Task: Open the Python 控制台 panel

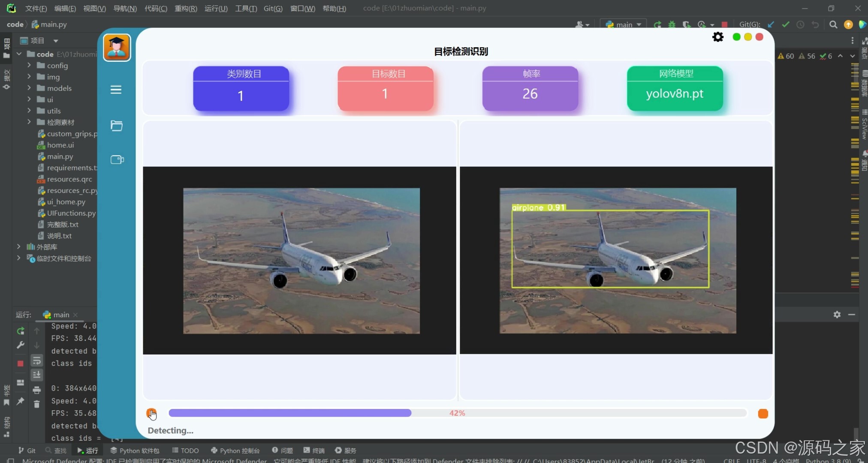Action: pyautogui.click(x=235, y=451)
